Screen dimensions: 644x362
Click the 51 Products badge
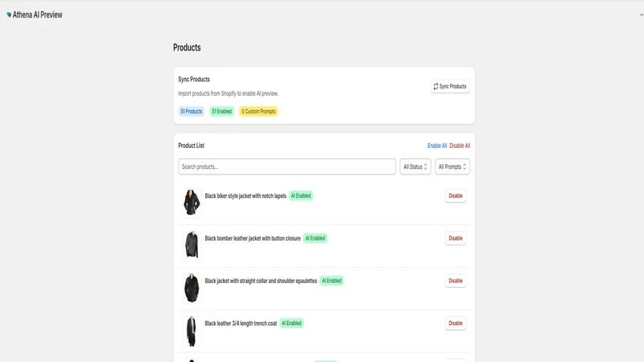(x=191, y=111)
